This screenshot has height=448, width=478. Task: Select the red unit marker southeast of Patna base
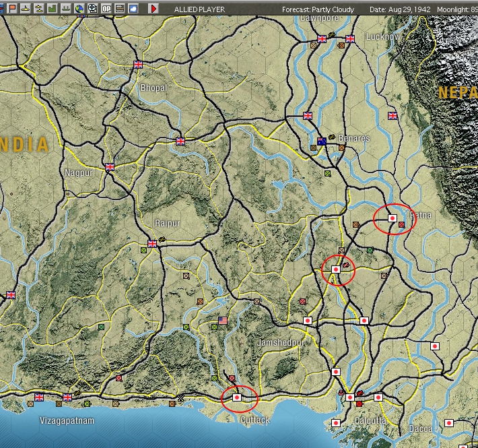point(402,225)
